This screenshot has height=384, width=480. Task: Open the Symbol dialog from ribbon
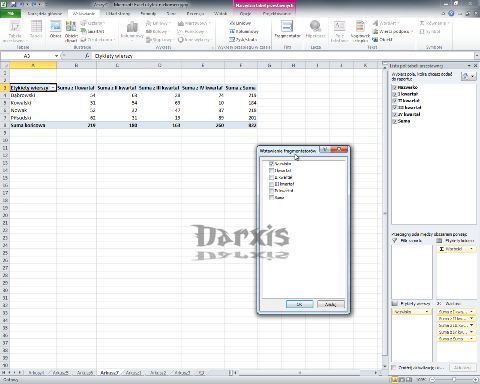pyautogui.click(x=430, y=31)
